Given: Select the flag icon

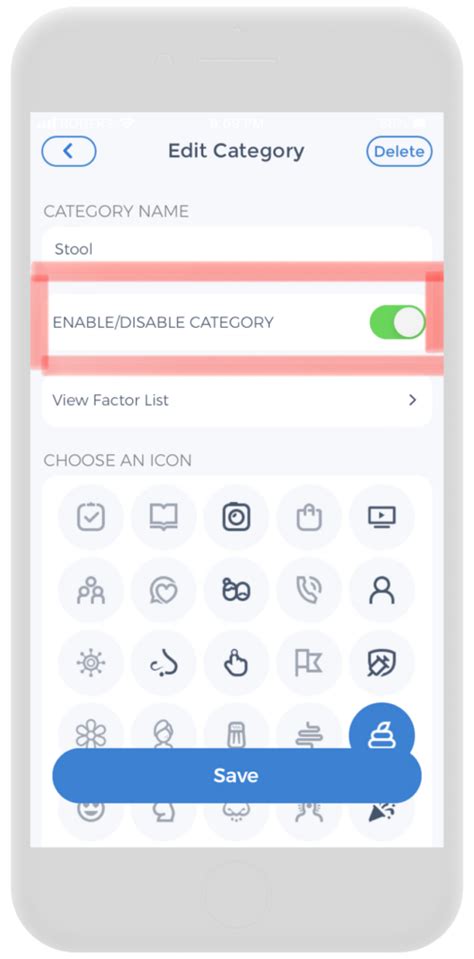Looking at the screenshot, I should point(309,663).
